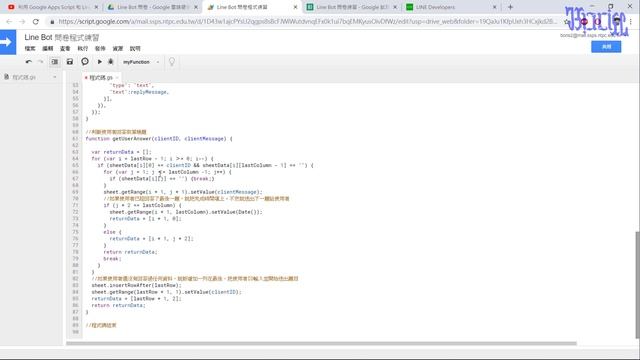Click the var returnData code line
The height and width of the screenshot is (360, 640).
click(121, 152)
